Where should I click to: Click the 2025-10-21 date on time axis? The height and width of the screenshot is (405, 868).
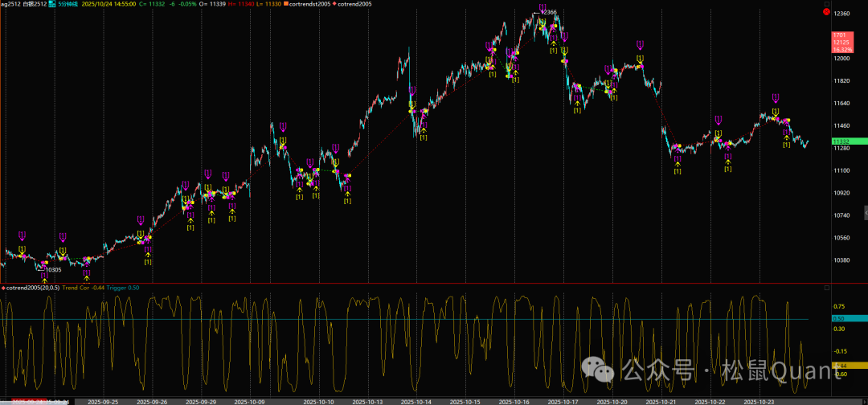pyautogui.click(x=661, y=401)
